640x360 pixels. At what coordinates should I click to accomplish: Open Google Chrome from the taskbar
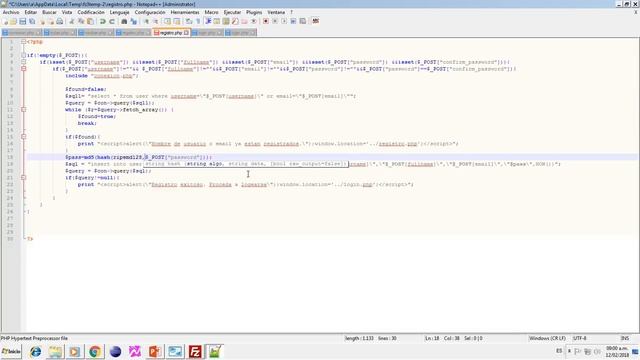click(x=95, y=351)
